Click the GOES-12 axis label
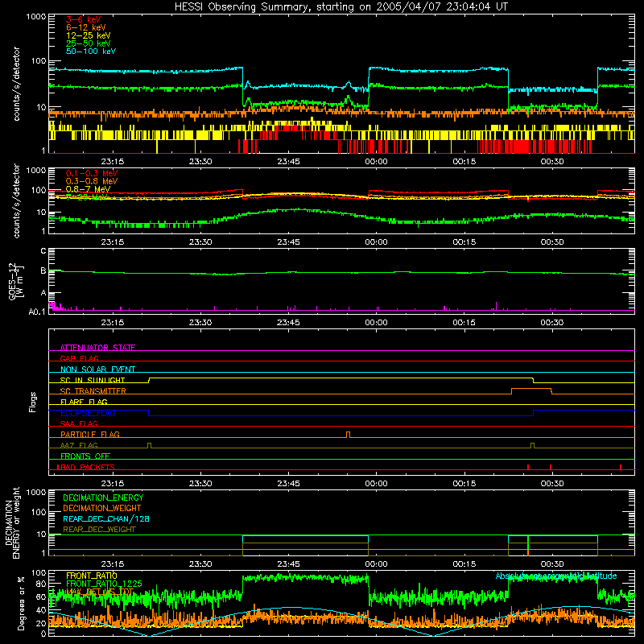This screenshot has width=644, height=644. [15, 282]
